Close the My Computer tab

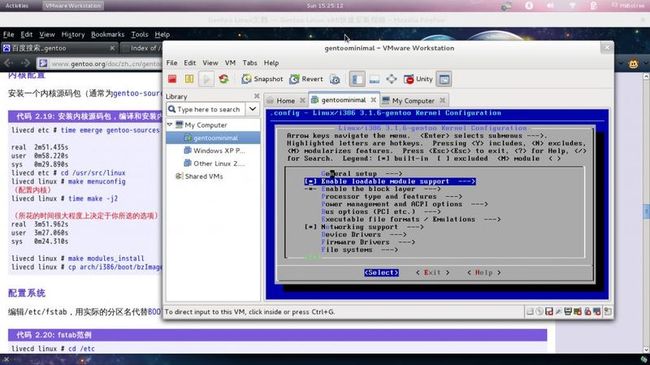pos(442,100)
